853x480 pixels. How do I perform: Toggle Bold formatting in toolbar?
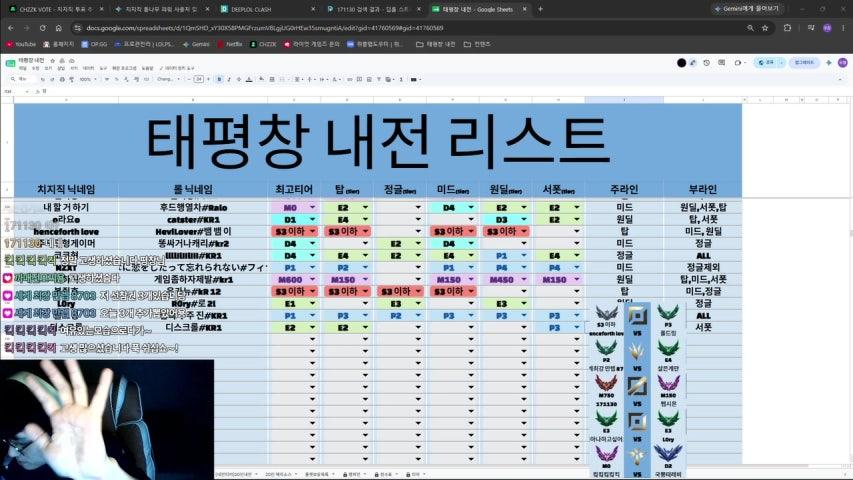coord(219,79)
